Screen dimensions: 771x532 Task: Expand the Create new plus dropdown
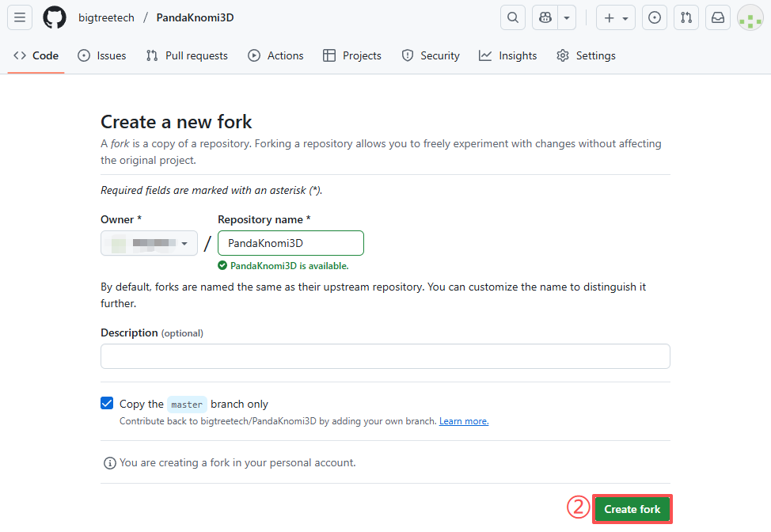616,17
